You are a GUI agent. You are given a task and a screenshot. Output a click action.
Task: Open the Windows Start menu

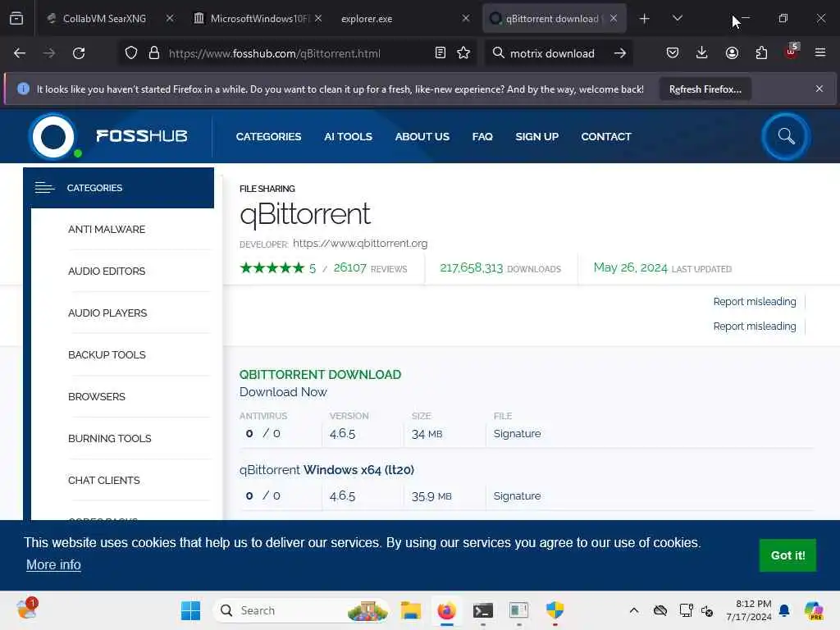pyautogui.click(x=190, y=610)
